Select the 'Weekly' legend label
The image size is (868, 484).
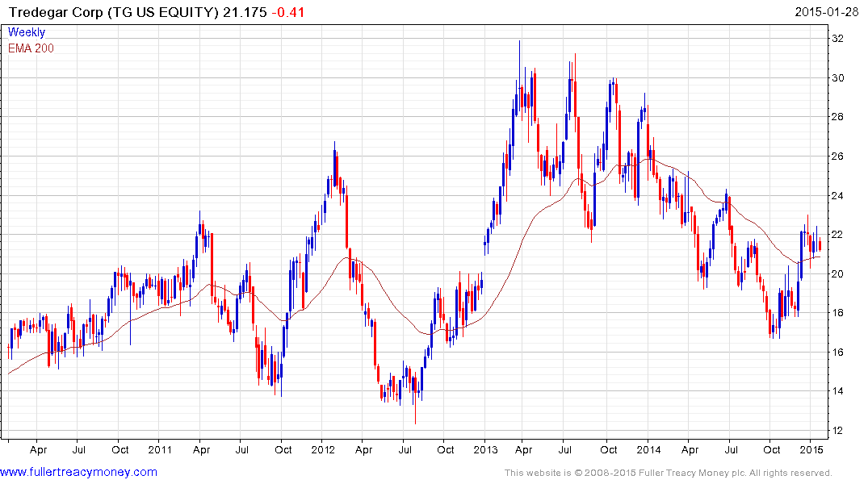pyautogui.click(x=27, y=32)
